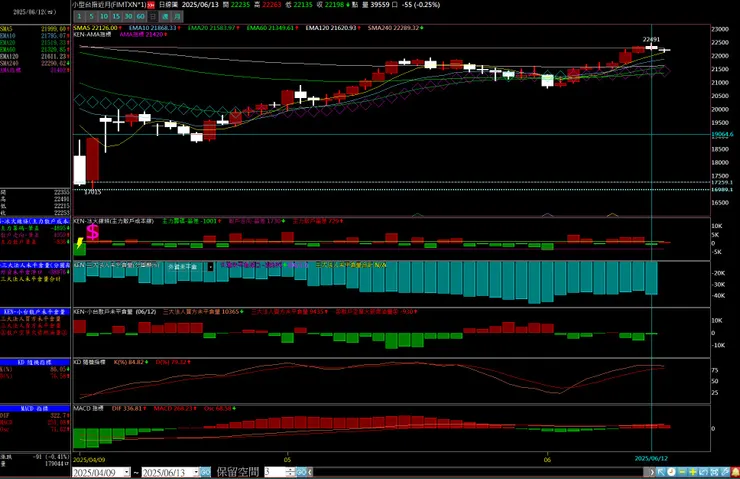Image resolution: width=740 pixels, height=479 pixels.
Task: Click the 保留空間 label
Action: pos(237,472)
